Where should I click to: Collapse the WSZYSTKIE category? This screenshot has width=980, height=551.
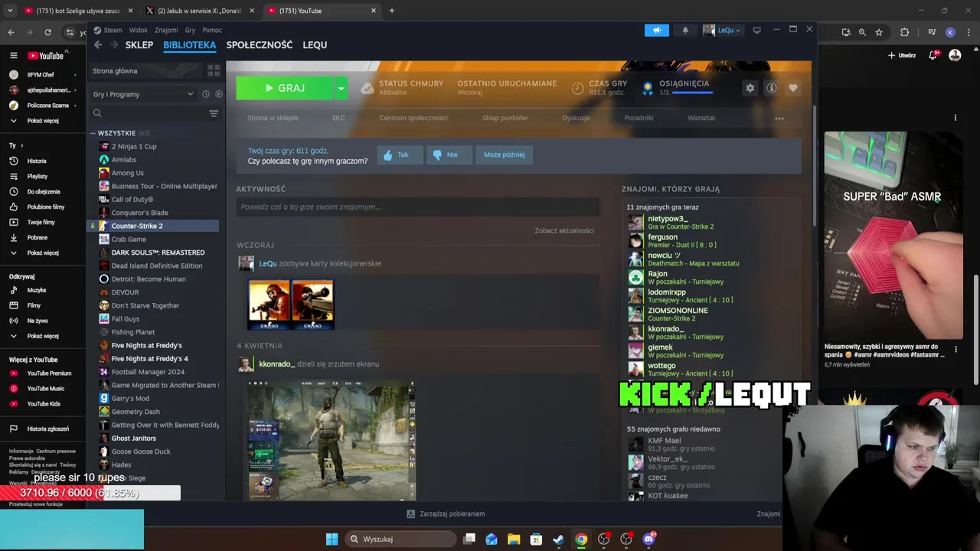(93, 133)
